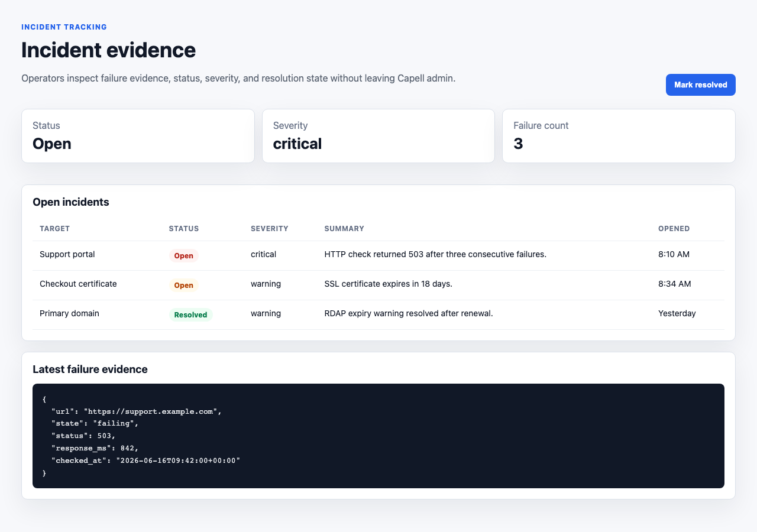
Task: Click the OPENED column header
Action: pyautogui.click(x=674, y=229)
